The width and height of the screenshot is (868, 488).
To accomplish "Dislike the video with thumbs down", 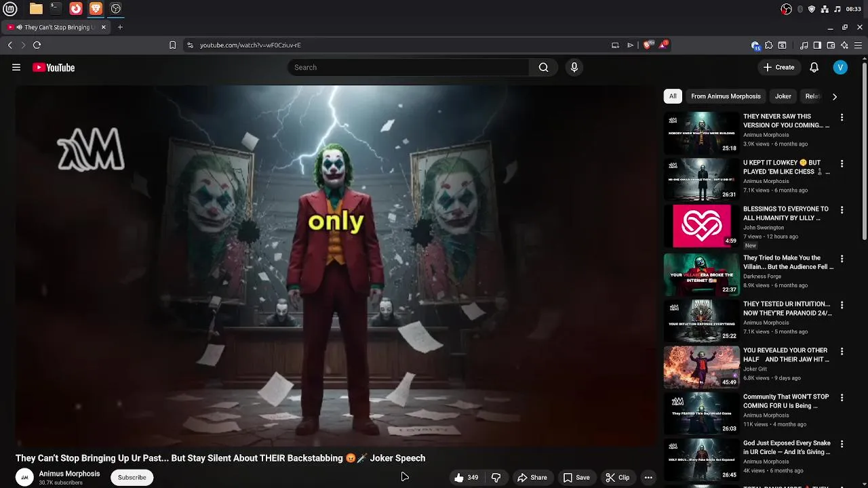I will (x=496, y=477).
